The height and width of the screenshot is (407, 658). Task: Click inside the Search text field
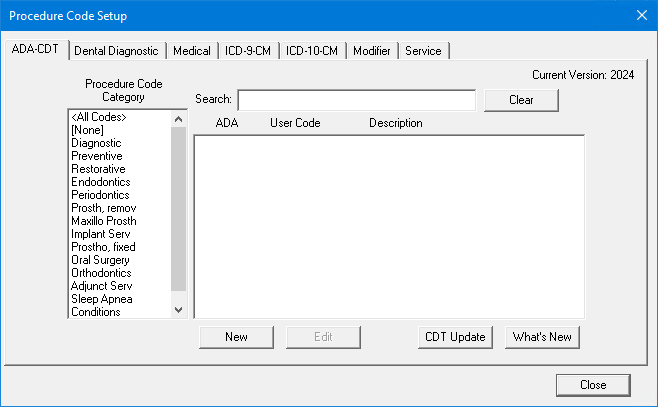356,100
